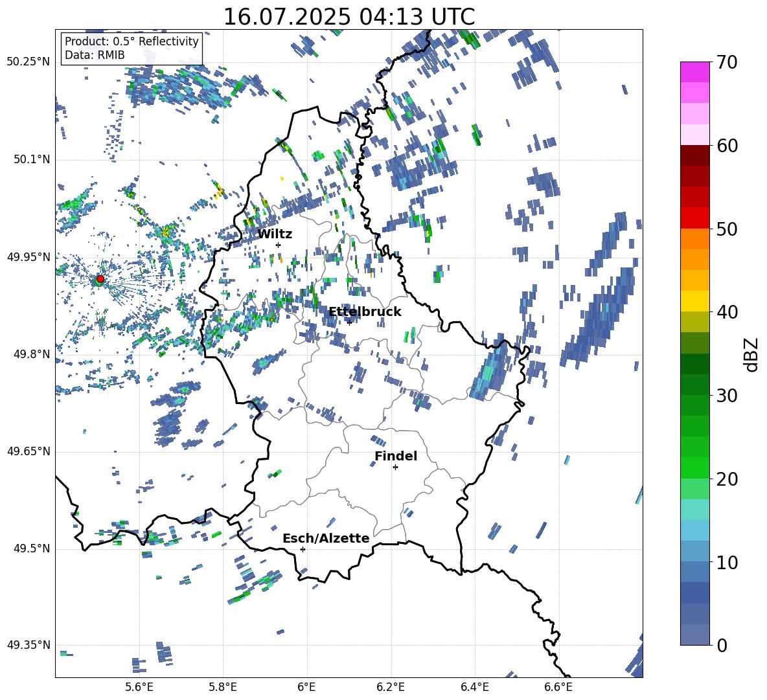The image size is (767, 700).
Task: Click the Wiltz city label
Action: coord(275,234)
